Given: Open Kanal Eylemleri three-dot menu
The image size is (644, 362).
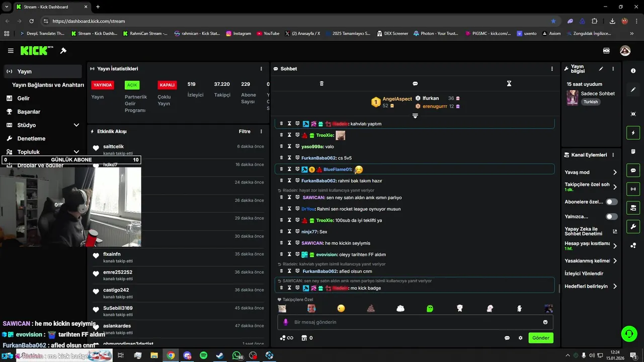Looking at the screenshot, I should (613, 155).
